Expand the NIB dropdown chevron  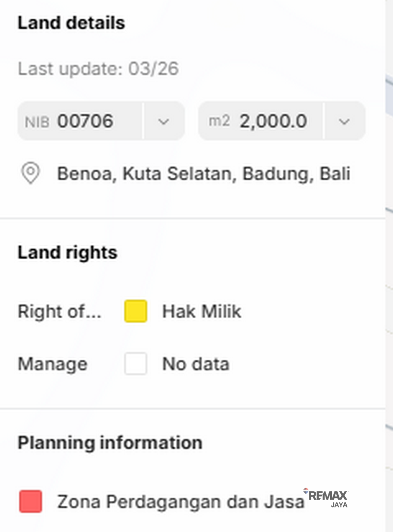(164, 121)
